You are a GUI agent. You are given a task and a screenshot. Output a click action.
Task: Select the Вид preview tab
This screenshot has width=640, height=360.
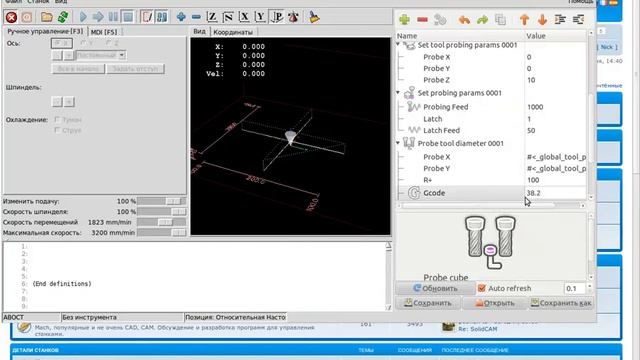[x=200, y=31]
